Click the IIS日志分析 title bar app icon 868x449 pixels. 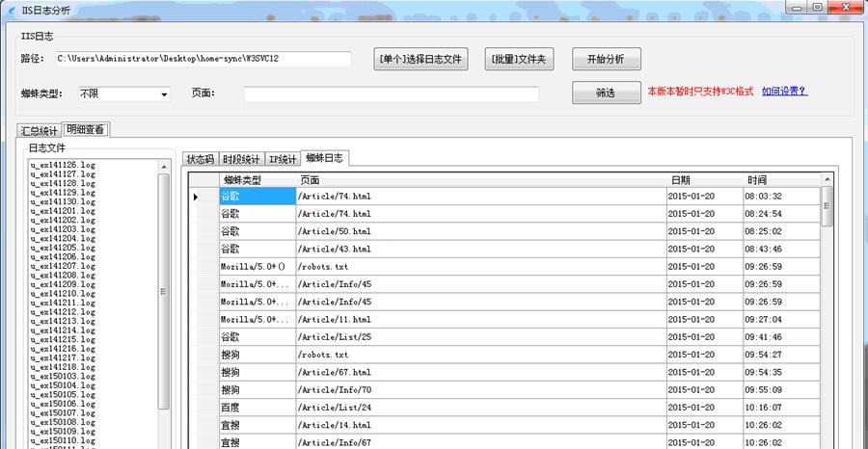tap(11, 9)
